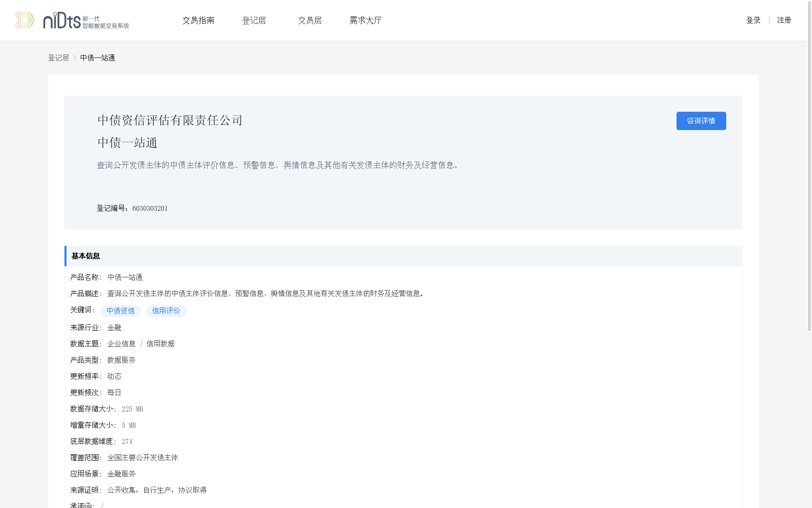812x508 pixels.
Task: Click the 金融服务 application scenario value
Action: coord(121,474)
